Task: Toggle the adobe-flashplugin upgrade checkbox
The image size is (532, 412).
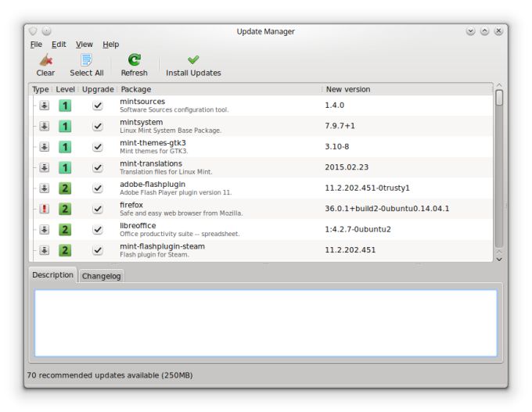Action: click(98, 188)
